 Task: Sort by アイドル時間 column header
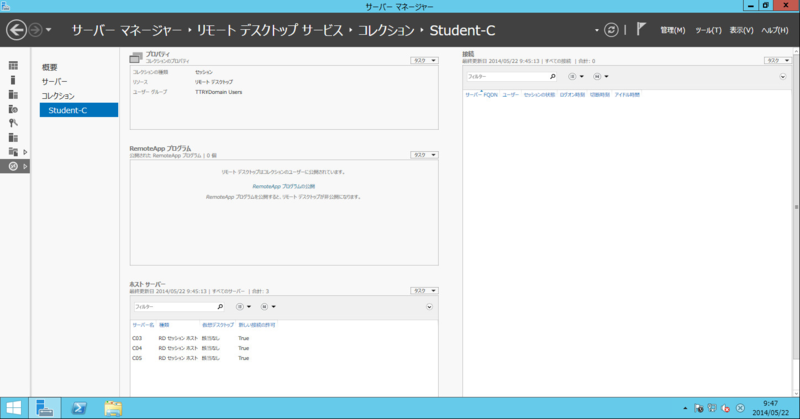click(x=627, y=95)
